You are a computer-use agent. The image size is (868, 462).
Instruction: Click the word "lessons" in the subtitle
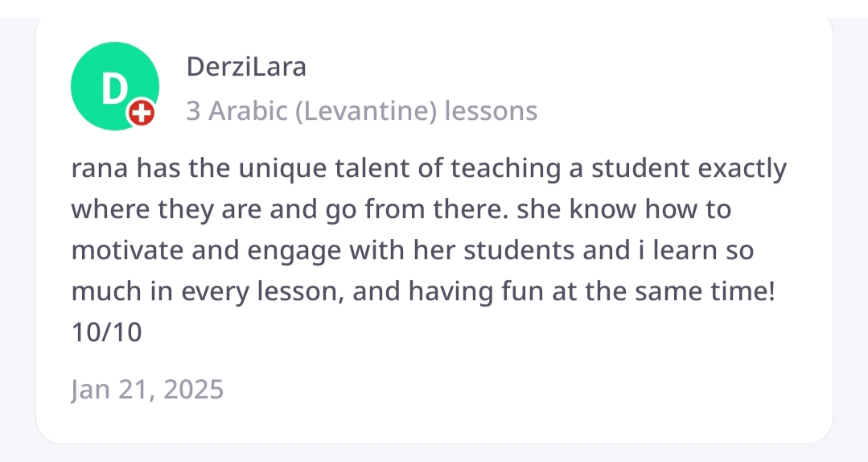tap(491, 111)
